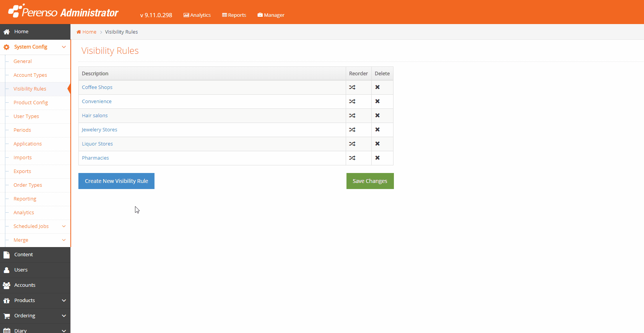
Task: Save changes to visibility rules
Action: click(x=370, y=181)
